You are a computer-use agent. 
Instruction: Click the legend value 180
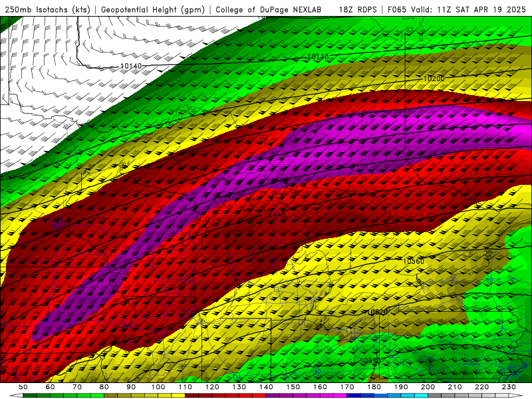[374, 387]
